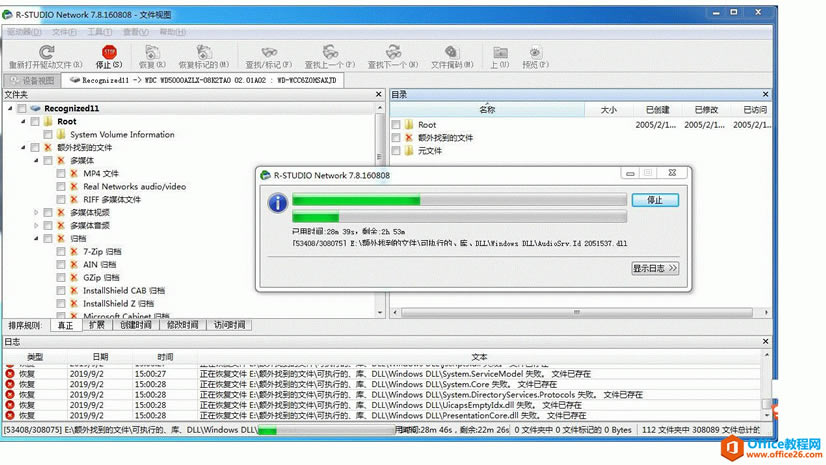Collapse the 多媒体 tree node

(x=36, y=161)
